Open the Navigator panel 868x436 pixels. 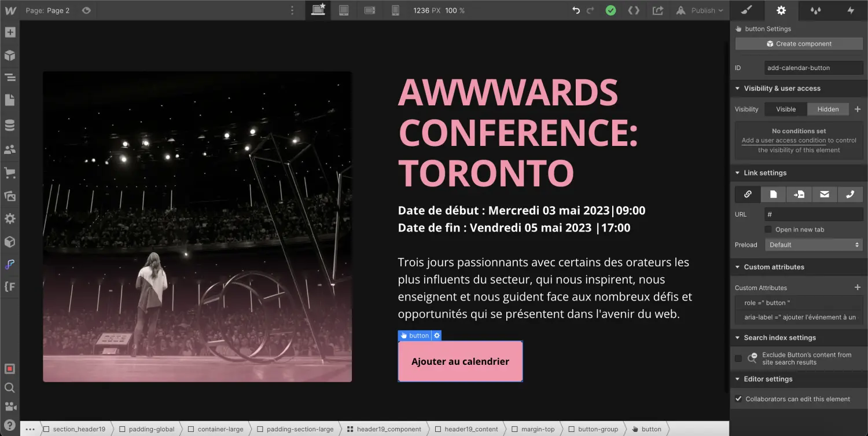[x=10, y=77]
